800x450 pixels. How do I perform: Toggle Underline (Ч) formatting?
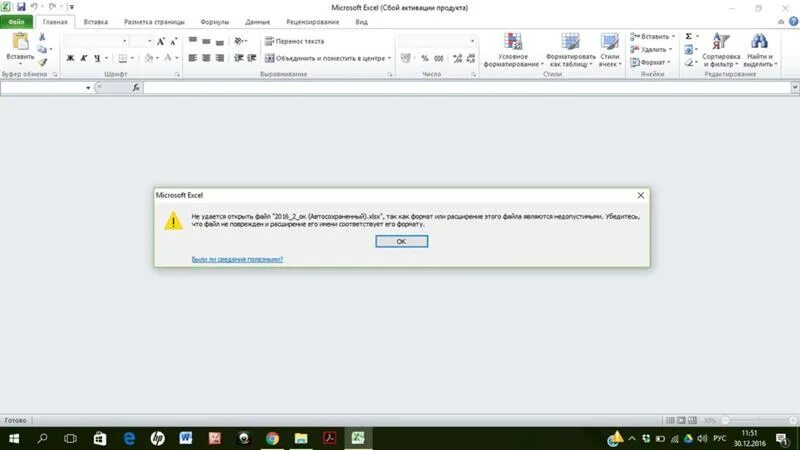[97, 58]
